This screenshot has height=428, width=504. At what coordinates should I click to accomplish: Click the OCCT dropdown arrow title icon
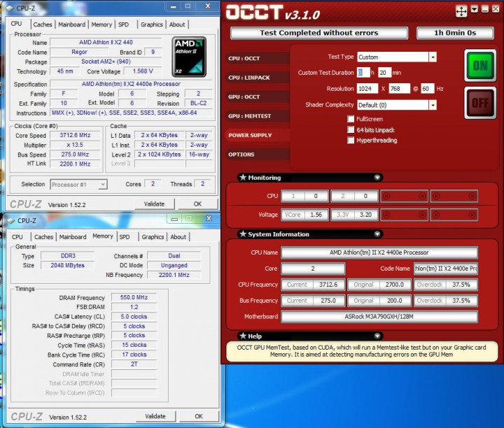[474, 9]
